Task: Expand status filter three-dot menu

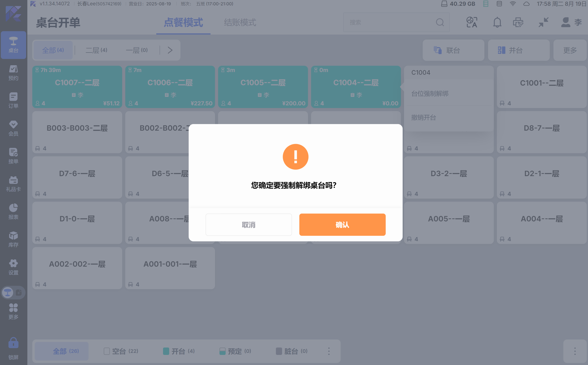Action: (329, 351)
